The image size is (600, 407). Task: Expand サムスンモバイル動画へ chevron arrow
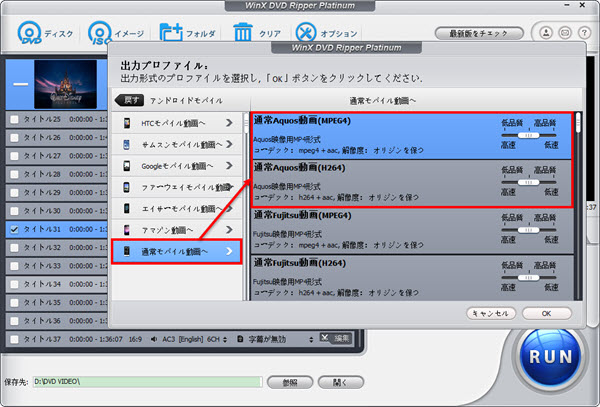coord(229,145)
